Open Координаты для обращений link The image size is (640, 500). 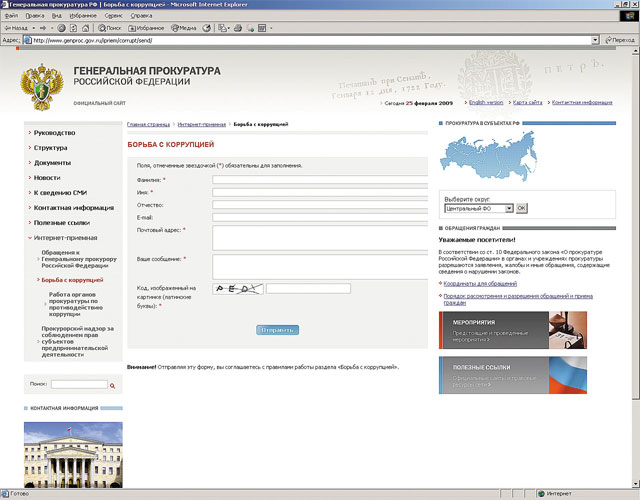pos(480,283)
